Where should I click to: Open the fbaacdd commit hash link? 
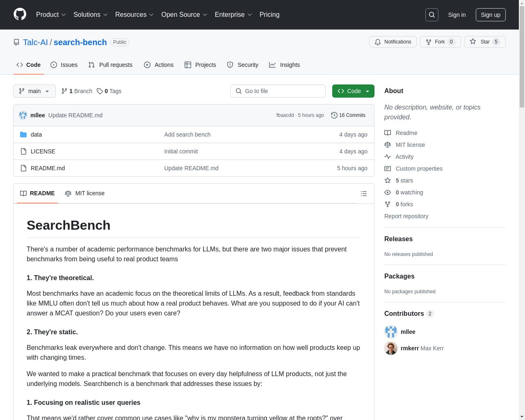[285, 115]
